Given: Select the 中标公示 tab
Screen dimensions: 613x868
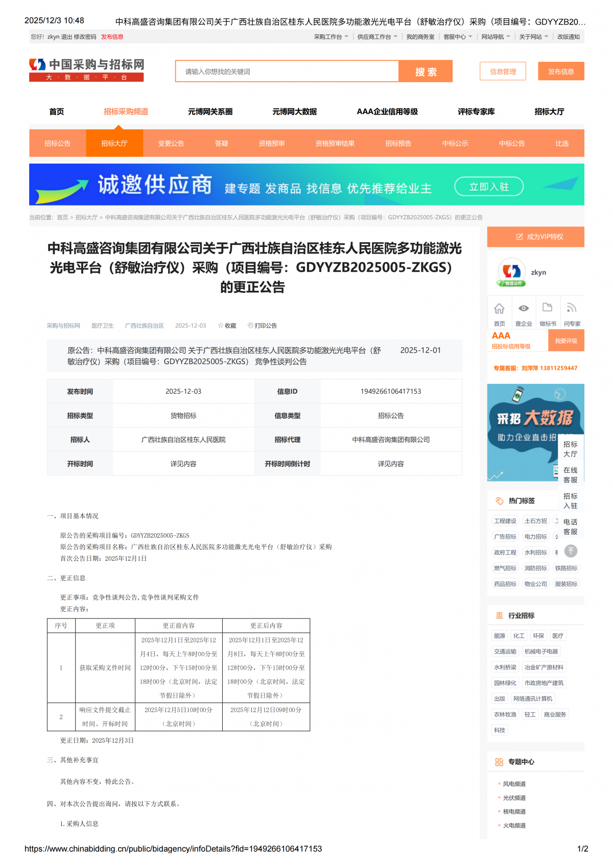Looking at the screenshot, I should [x=455, y=144].
